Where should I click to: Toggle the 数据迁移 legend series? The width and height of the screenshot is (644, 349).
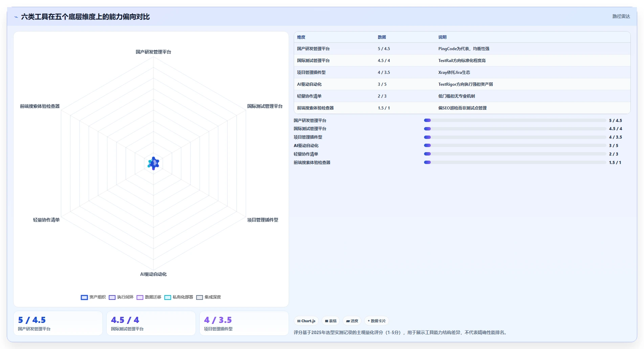point(149,297)
